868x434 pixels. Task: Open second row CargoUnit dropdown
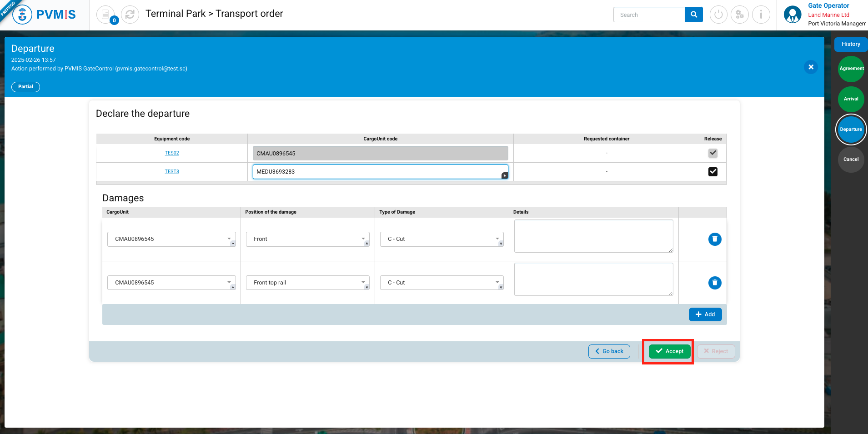coord(171,283)
